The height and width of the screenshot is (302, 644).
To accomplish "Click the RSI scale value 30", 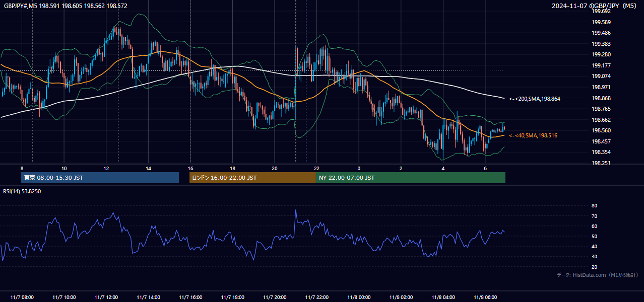I will [x=594, y=257].
